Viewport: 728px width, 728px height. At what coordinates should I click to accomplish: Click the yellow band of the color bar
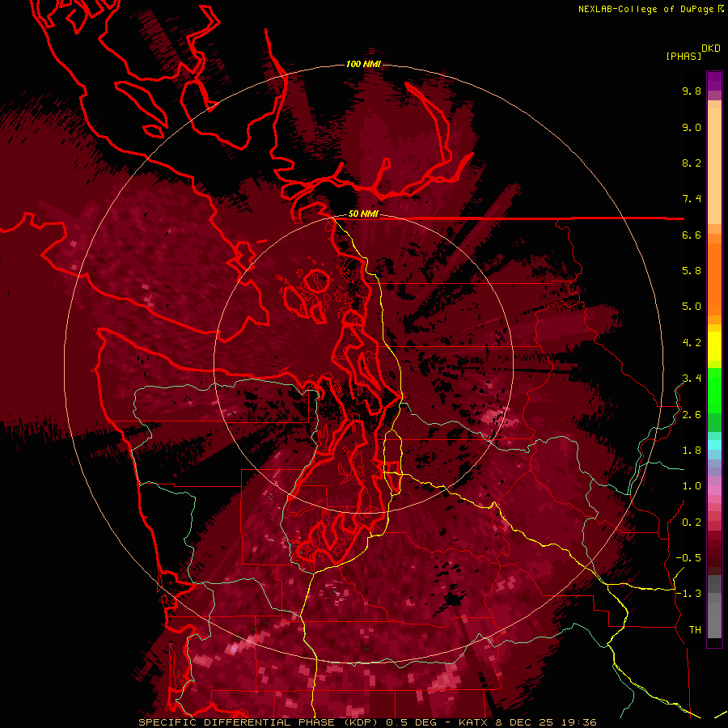tap(714, 346)
